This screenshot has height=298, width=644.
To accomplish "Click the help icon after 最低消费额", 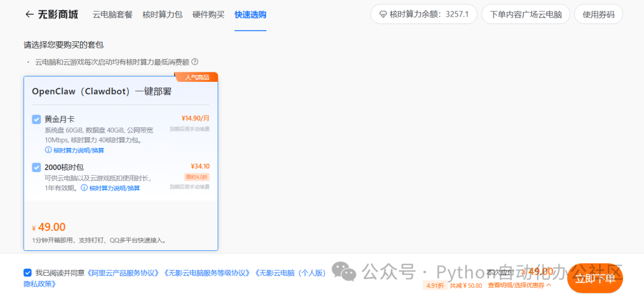I will (194, 62).
